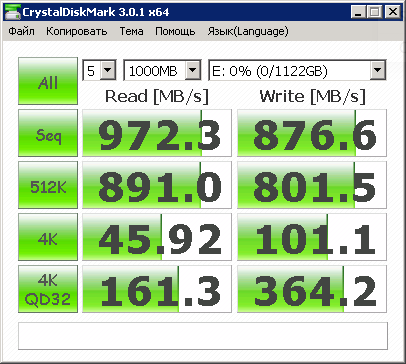406x364 pixels.
Task: Open the Копировать menu
Action: click(x=77, y=31)
